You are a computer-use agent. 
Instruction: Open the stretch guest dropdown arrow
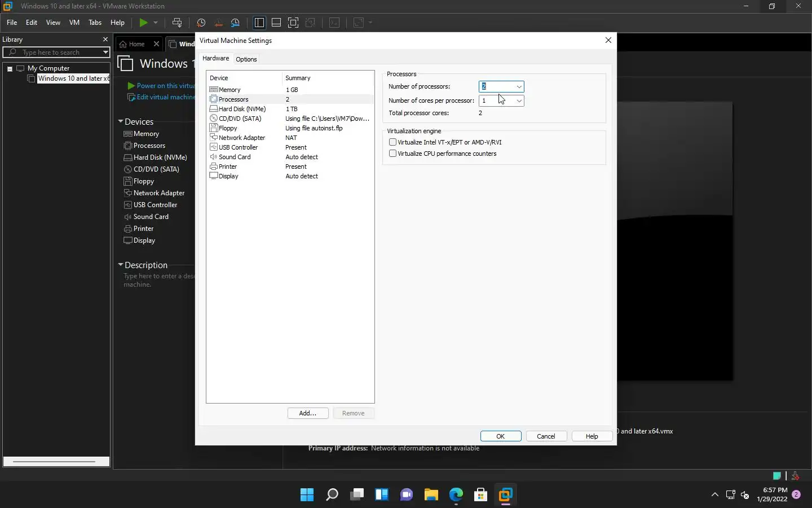[370, 23]
